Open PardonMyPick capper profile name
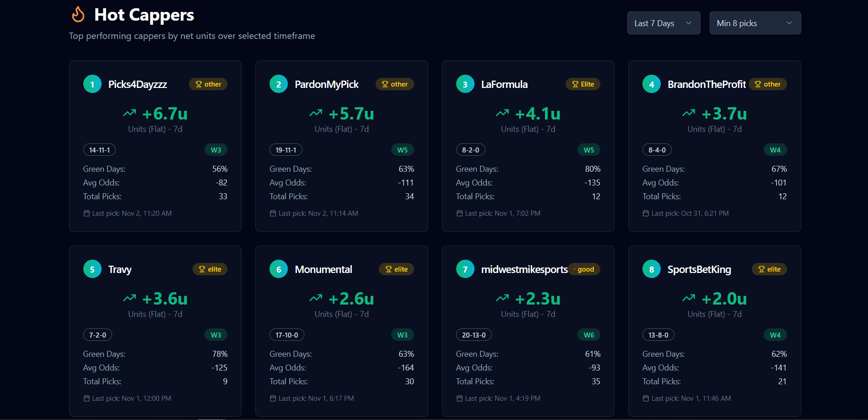The height and width of the screenshot is (420, 868). (x=327, y=84)
